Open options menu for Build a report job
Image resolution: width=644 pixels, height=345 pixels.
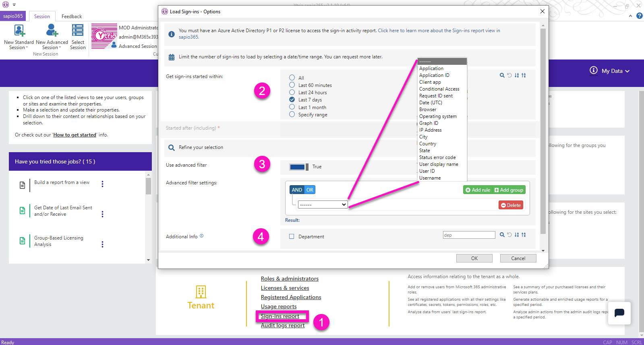[102, 184]
